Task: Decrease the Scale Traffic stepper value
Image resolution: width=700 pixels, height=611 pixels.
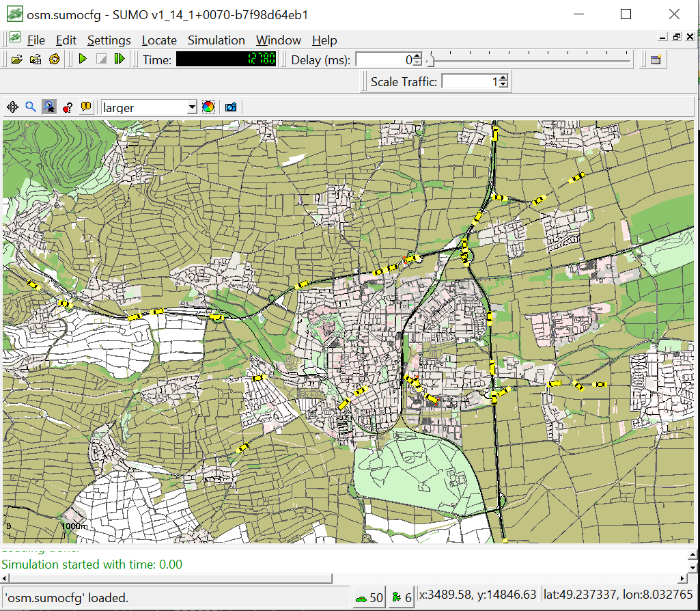Action: [x=503, y=85]
